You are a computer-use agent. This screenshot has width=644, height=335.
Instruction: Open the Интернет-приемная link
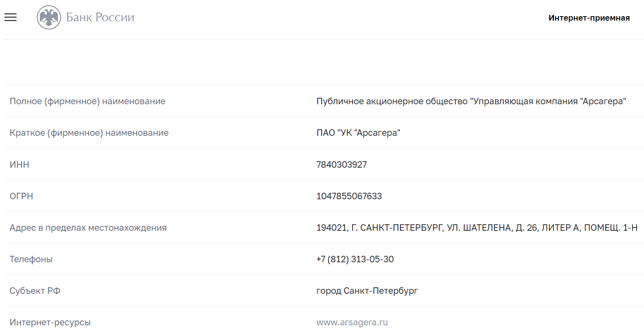coord(589,18)
